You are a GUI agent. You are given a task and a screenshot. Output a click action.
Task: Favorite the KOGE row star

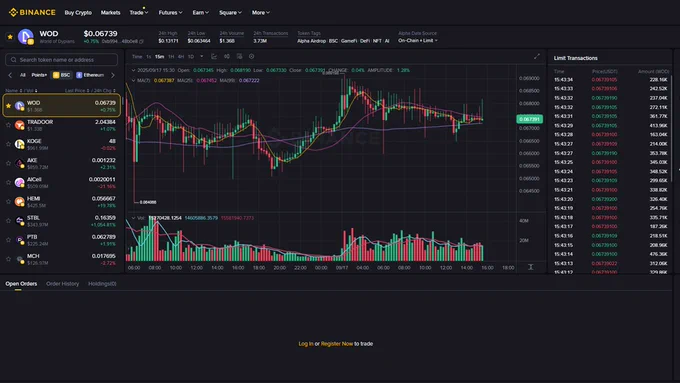[8, 144]
